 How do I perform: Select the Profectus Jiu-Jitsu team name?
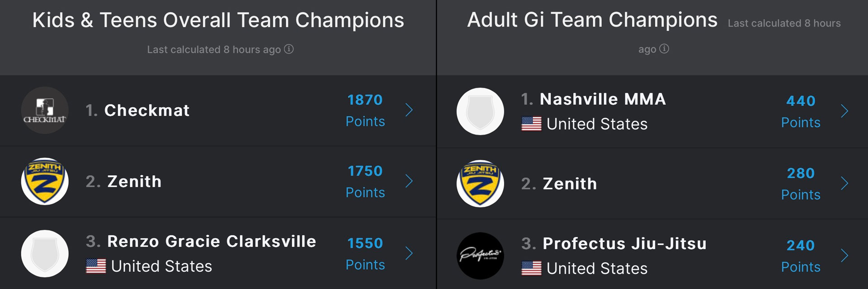point(624,244)
